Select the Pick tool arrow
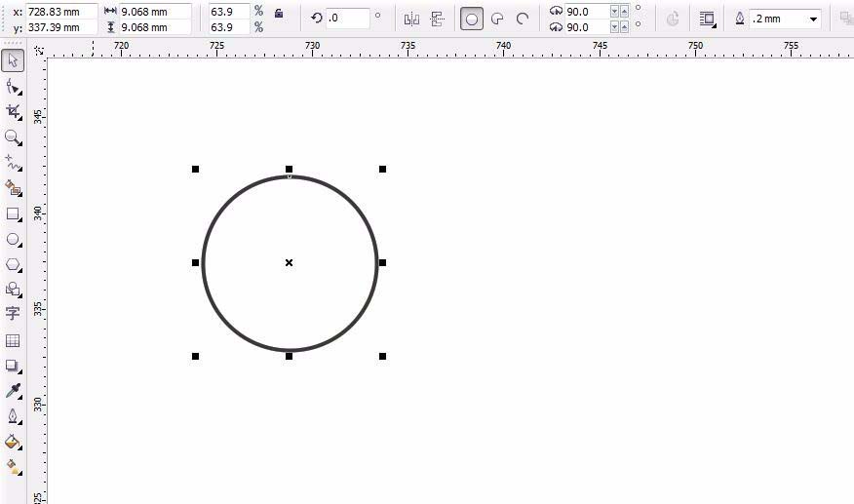The image size is (854, 504). tap(13, 60)
